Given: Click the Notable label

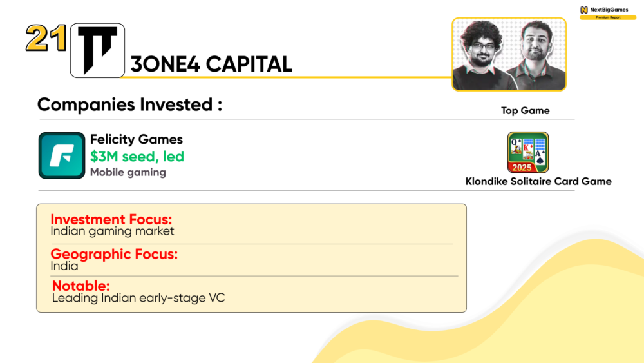Looking at the screenshot, I should pos(81,286).
